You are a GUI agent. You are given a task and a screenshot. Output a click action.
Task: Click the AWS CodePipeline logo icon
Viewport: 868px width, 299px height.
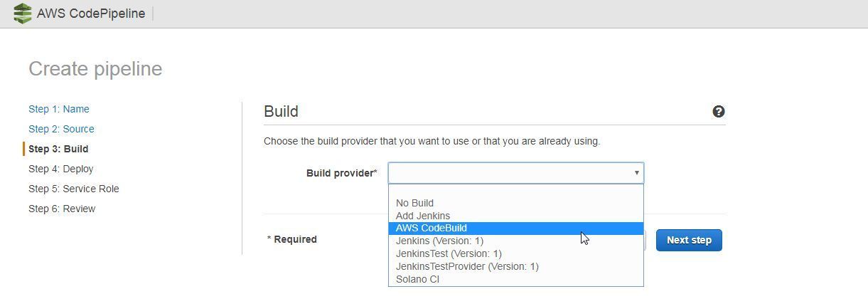(23, 14)
